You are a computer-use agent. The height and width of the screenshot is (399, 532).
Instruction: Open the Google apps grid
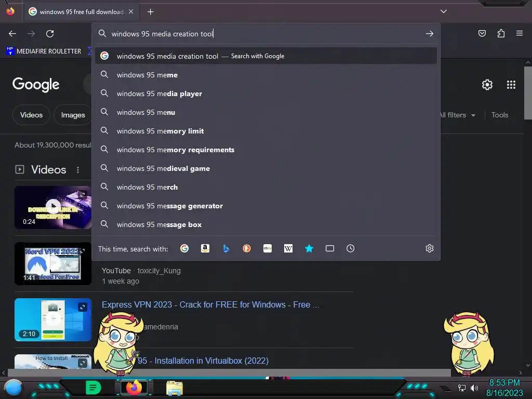coord(511,85)
